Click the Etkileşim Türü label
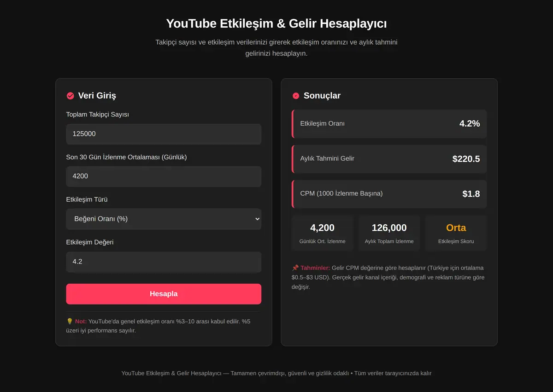553x392 pixels. coord(87,199)
